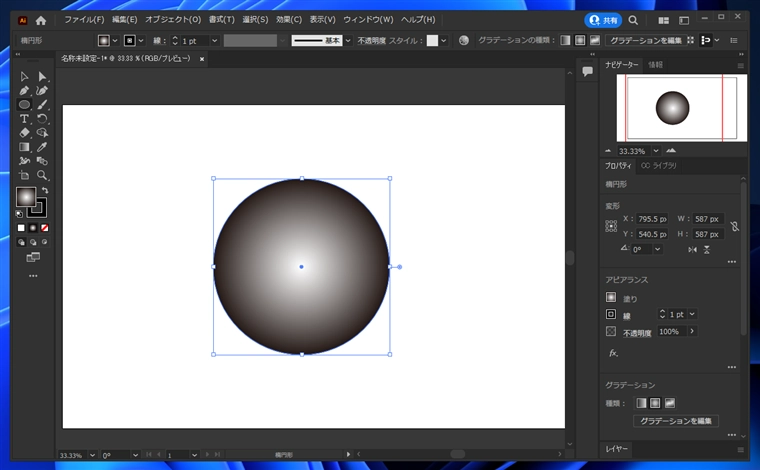760x470 pixels.
Task: Switch to the 情報 panel tab
Action: coord(656,64)
